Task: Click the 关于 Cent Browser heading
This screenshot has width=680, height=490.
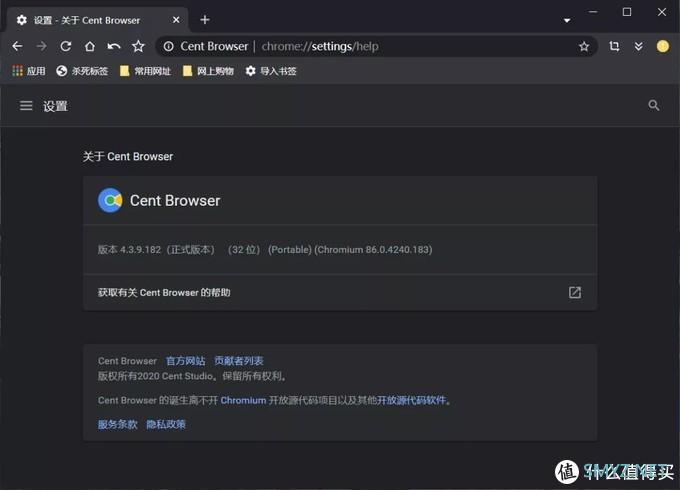Action: pyautogui.click(x=128, y=157)
